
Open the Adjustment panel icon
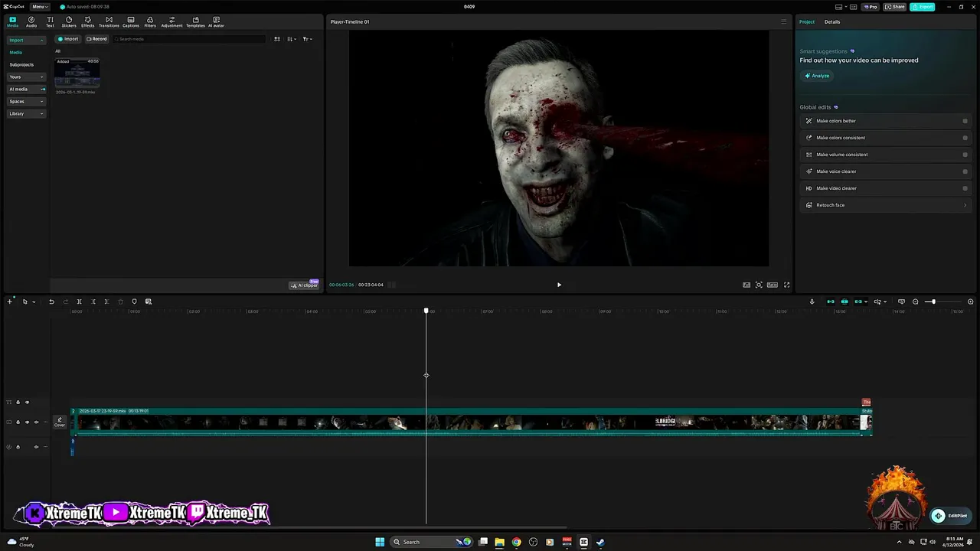coord(171,21)
